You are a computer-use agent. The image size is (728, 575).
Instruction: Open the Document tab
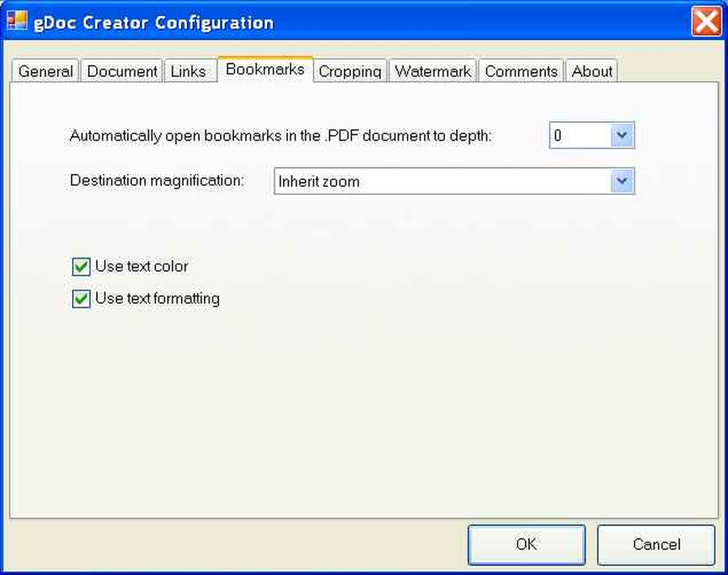pos(122,71)
